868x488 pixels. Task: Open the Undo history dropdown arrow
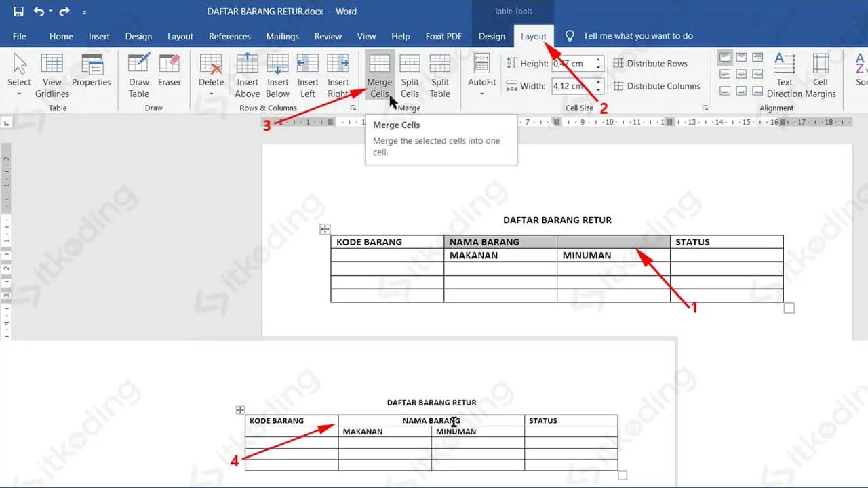50,12
